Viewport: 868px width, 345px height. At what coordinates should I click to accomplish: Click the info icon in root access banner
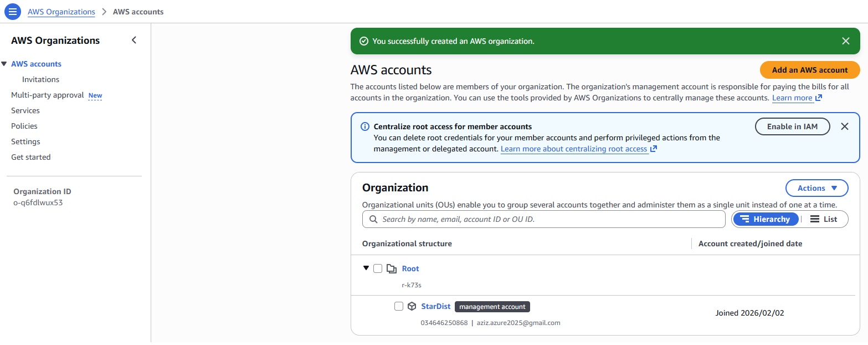365,126
